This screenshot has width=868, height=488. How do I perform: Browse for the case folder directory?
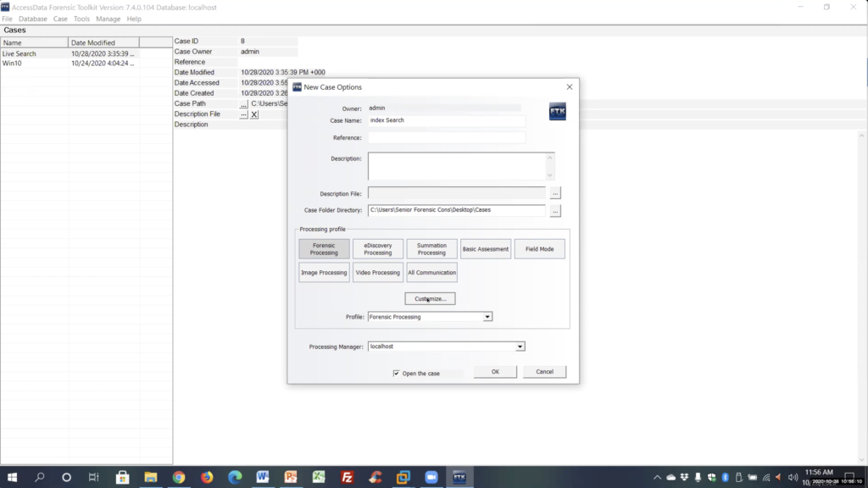point(555,210)
